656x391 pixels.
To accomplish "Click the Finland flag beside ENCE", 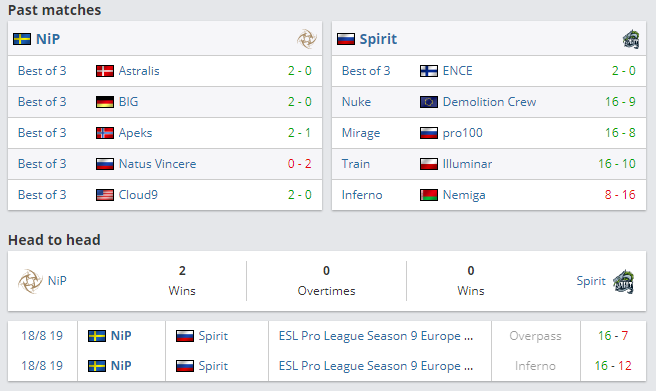I will pyautogui.click(x=429, y=71).
